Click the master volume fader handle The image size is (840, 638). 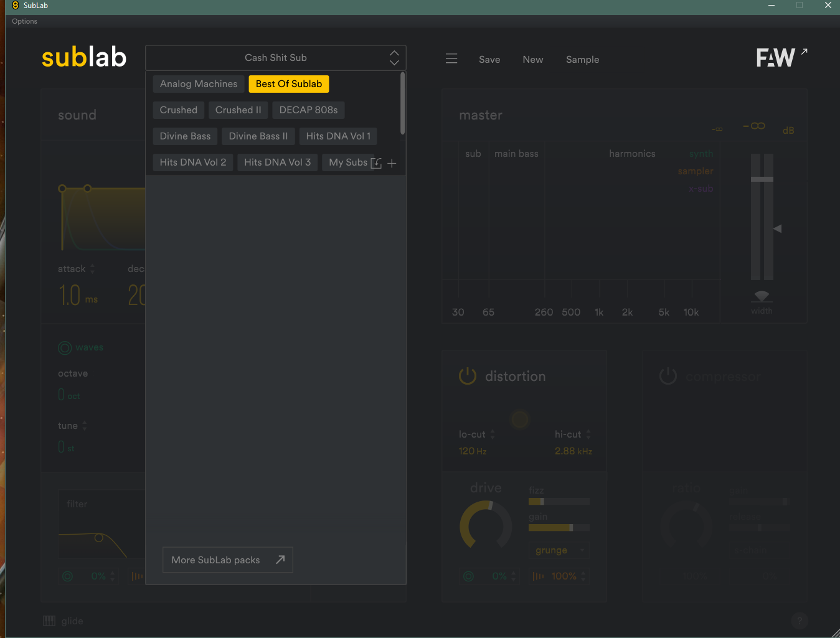point(762,179)
